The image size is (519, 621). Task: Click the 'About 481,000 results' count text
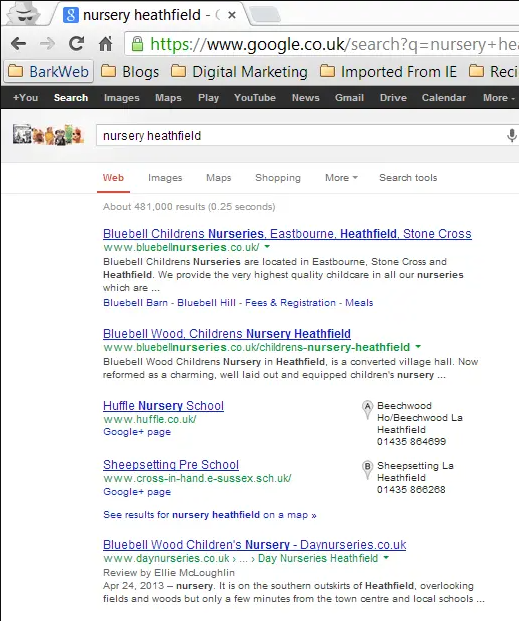tap(189, 207)
